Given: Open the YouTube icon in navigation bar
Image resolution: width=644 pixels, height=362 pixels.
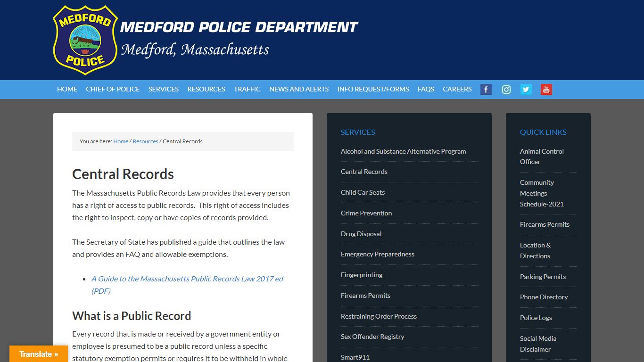Looking at the screenshot, I should coord(546,90).
